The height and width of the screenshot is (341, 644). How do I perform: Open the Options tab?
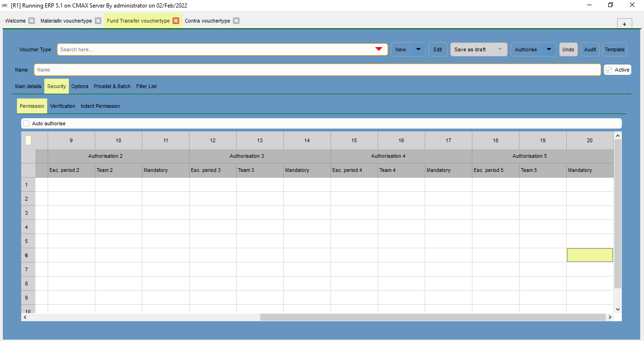80,86
